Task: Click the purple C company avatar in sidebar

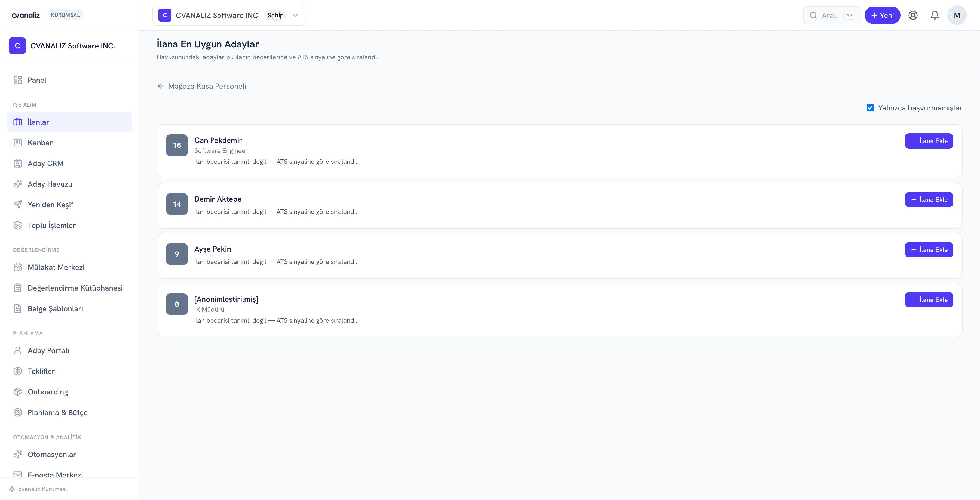Action: tap(17, 46)
